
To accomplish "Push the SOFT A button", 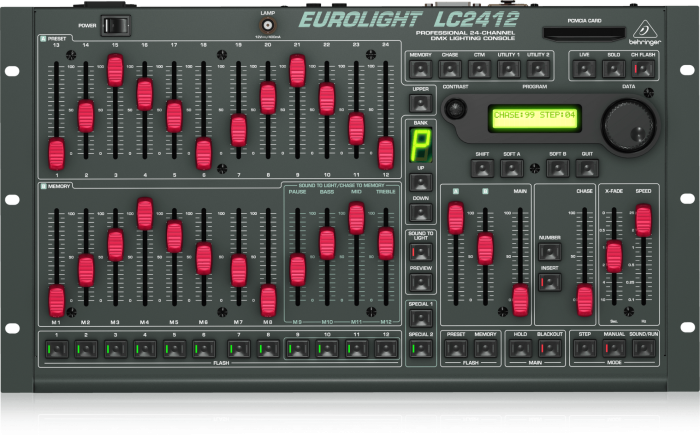I will 512,168.
